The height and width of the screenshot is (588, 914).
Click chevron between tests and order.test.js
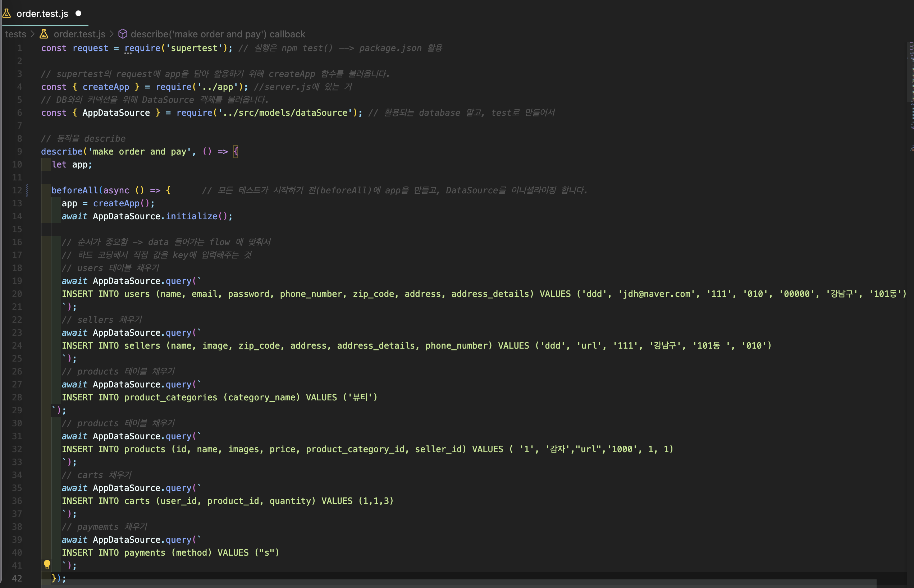click(x=32, y=34)
